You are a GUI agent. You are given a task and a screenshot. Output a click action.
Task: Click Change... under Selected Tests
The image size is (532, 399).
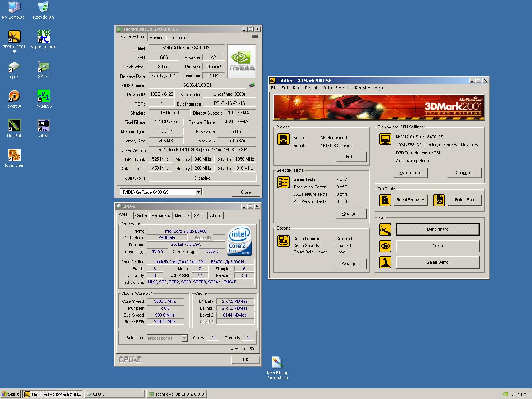coord(351,214)
